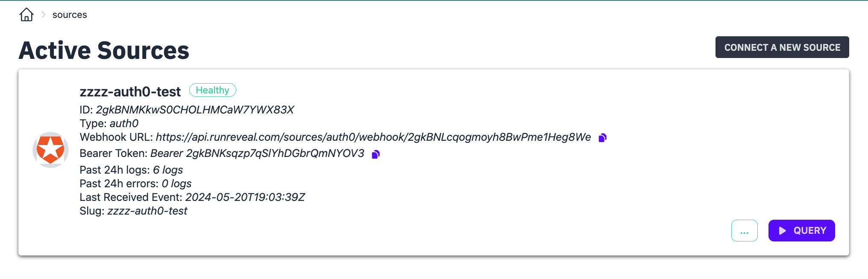Copy the Webhook URL with copy icon
This screenshot has width=868, height=279.
[x=602, y=138]
